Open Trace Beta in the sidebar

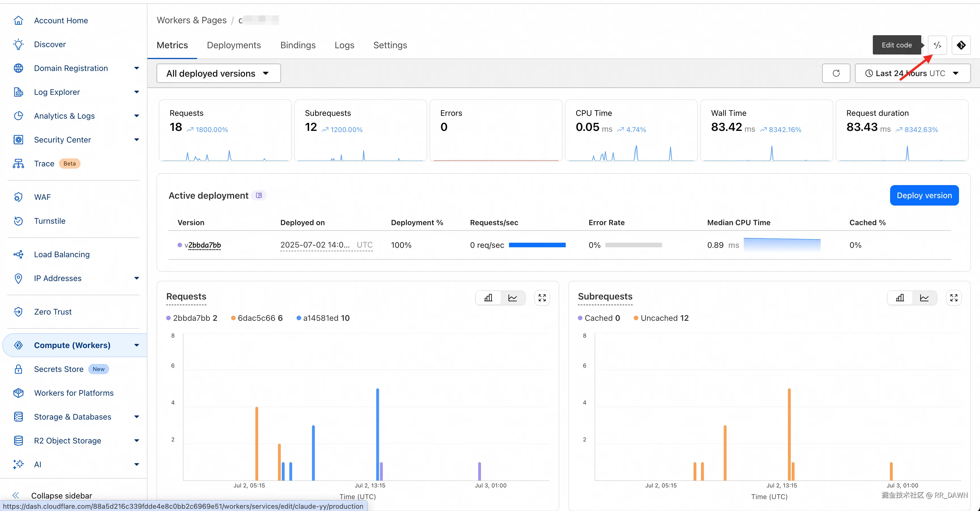pyautogui.click(x=44, y=164)
